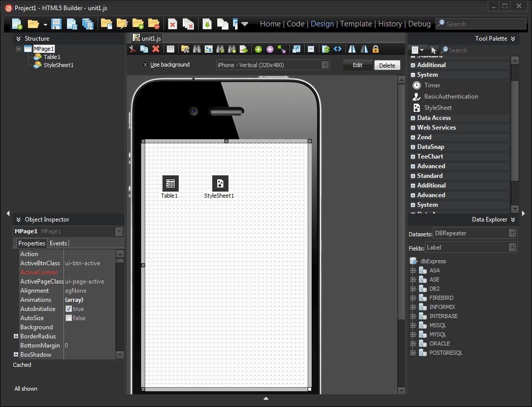Image resolution: width=532 pixels, height=407 pixels.
Task: Click the main Search field
Action: [x=481, y=24]
